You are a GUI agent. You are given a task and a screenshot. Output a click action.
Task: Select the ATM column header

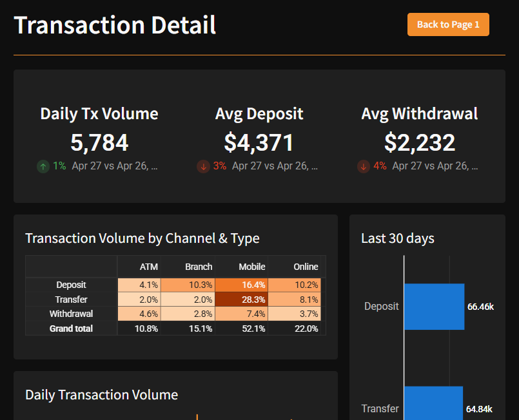coord(148,267)
